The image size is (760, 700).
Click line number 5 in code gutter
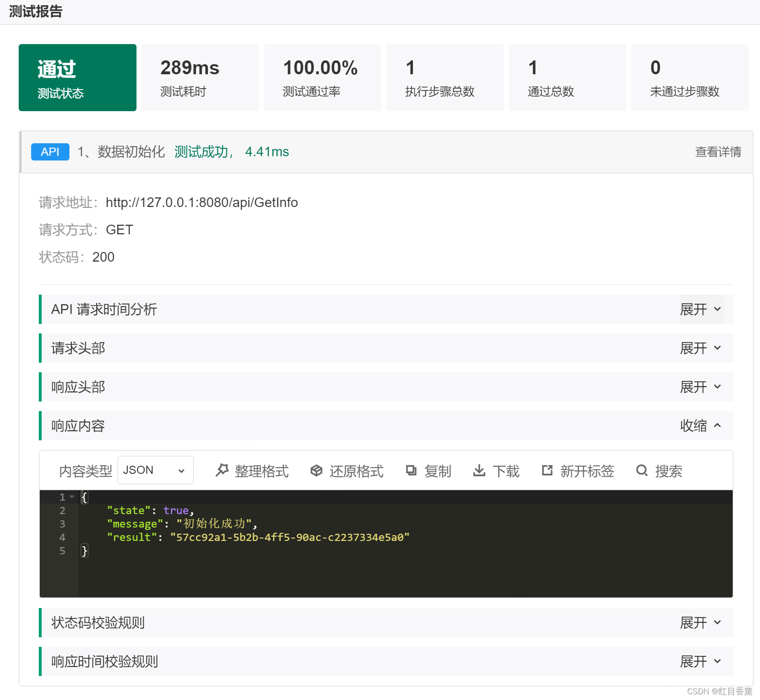(62, 551)
